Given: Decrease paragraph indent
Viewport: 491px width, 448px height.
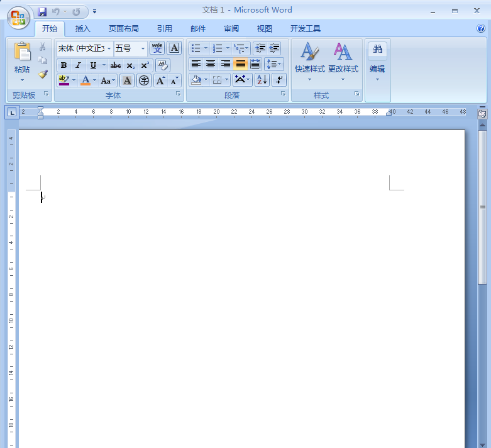Looking at the screenshot, I should coord(260,48).
